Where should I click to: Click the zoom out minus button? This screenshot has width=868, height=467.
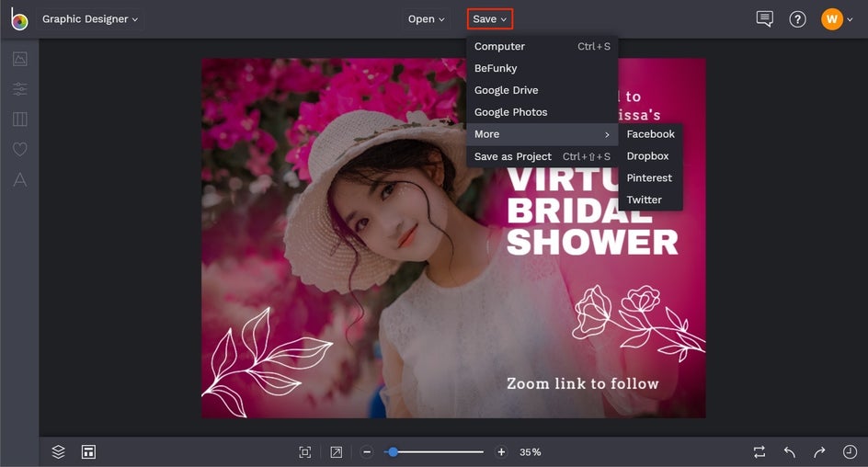pos(367,452)
